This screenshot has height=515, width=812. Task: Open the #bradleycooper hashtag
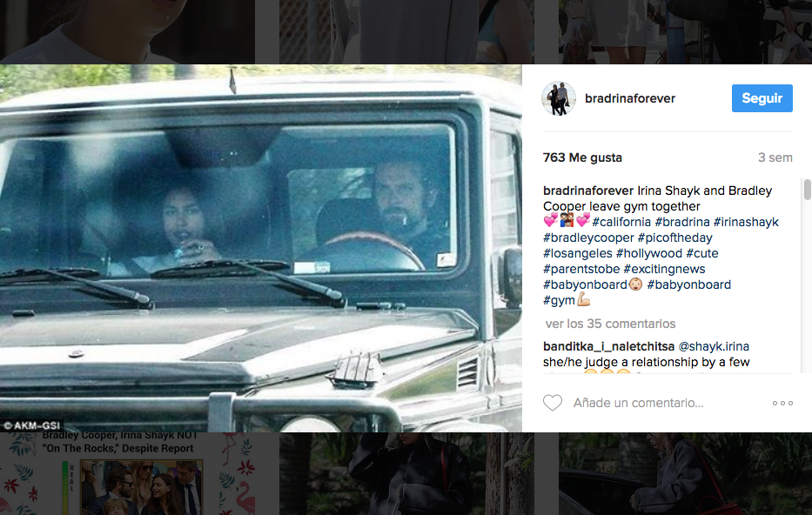pyautogui.click(x=588, y=237)
